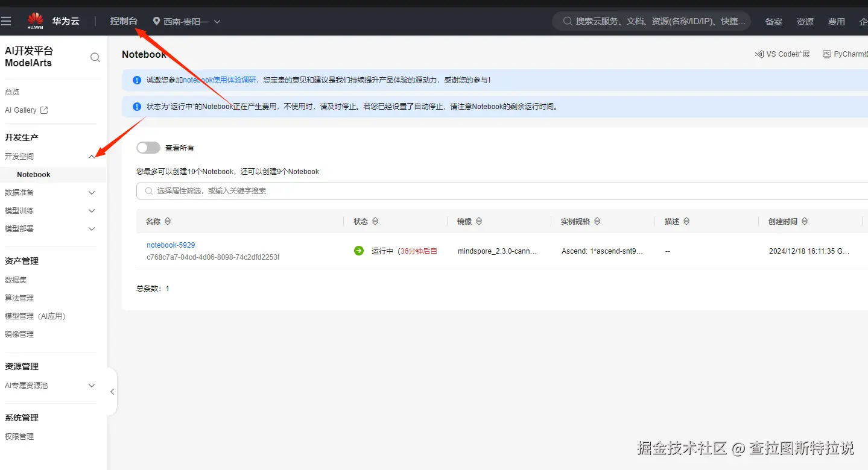Image resolution: width=868 pixels, height=470 pixels.
Task: Click the top global search field
Action: [x=651, y=21]
